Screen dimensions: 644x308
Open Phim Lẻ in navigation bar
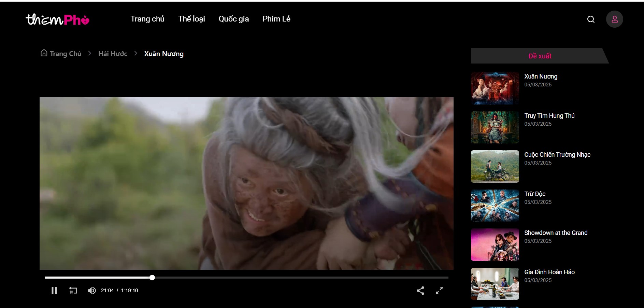click(x=276, y=19)
